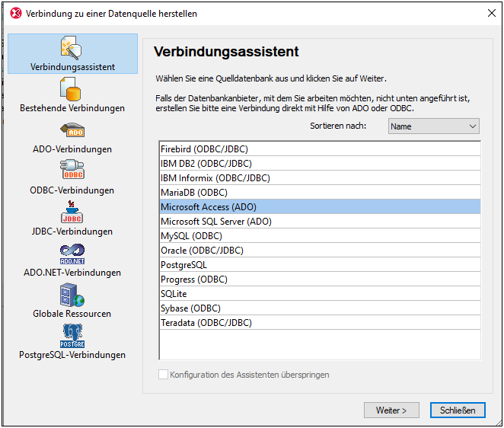Pick SQLite in the database list
The height and width of the screenshot is (428, 504).
[321, 294]
